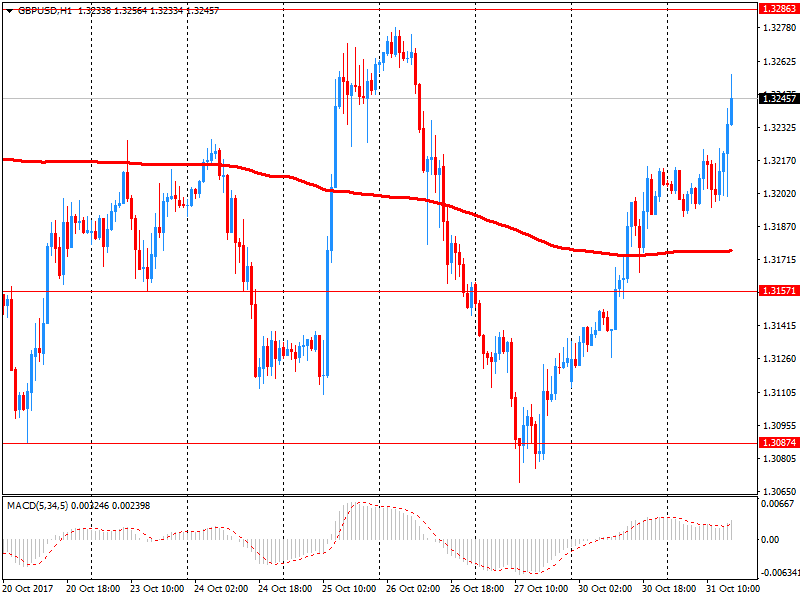Select the MACD(5,34,5) indicator label
This screenshot has height=600, width=800.
tap(37, 506)
